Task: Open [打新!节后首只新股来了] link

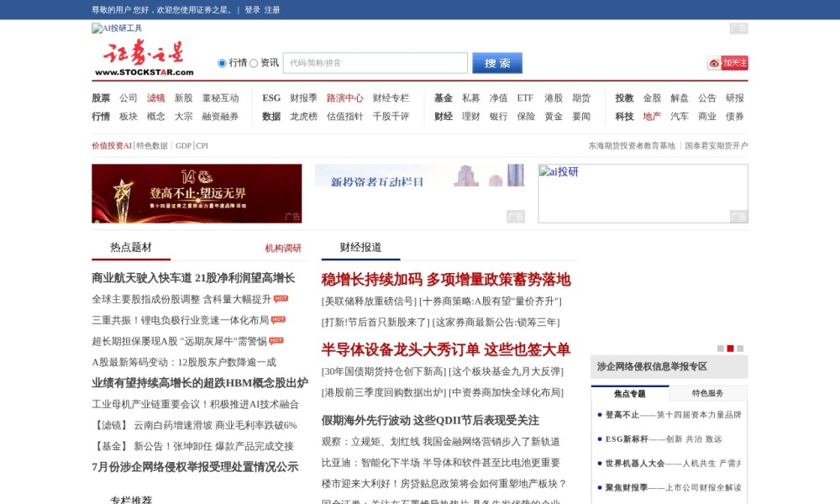Action: pos(375,323)
